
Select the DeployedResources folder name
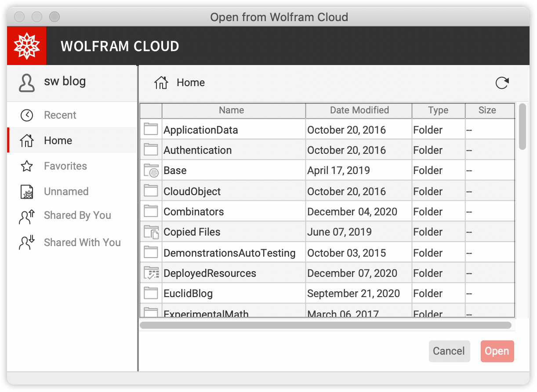coord(210,273)
